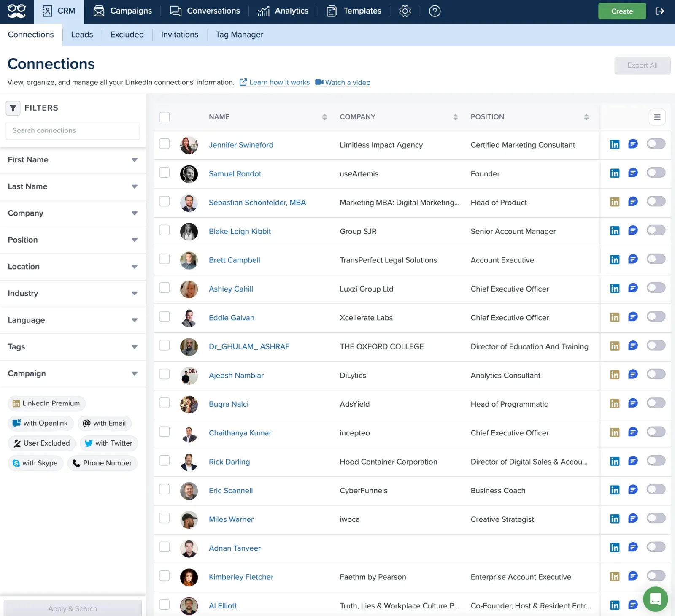
Task: Open message icon for Blake-Leigh Kibbit
Action: pos(633,230)
